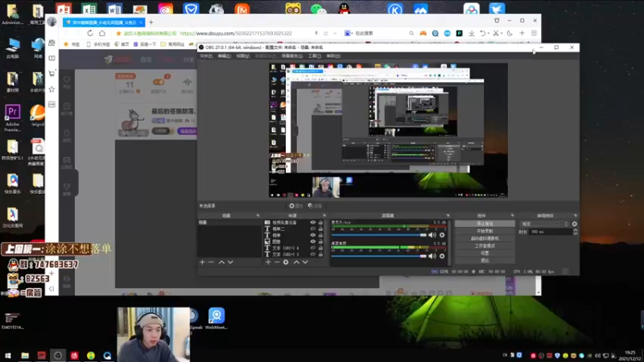Toggle visibility of the last text source row
The height and width of the screenshot is (362, 644).
[313, 254]
